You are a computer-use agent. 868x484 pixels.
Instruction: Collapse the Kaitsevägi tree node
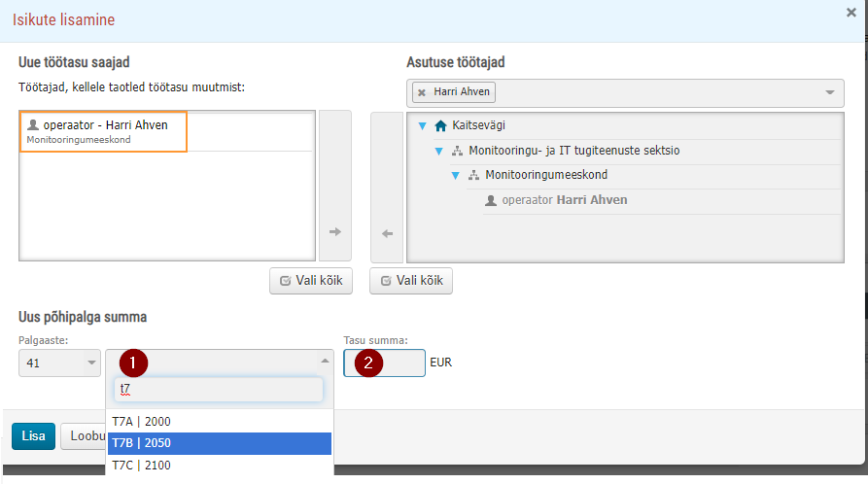423,126
